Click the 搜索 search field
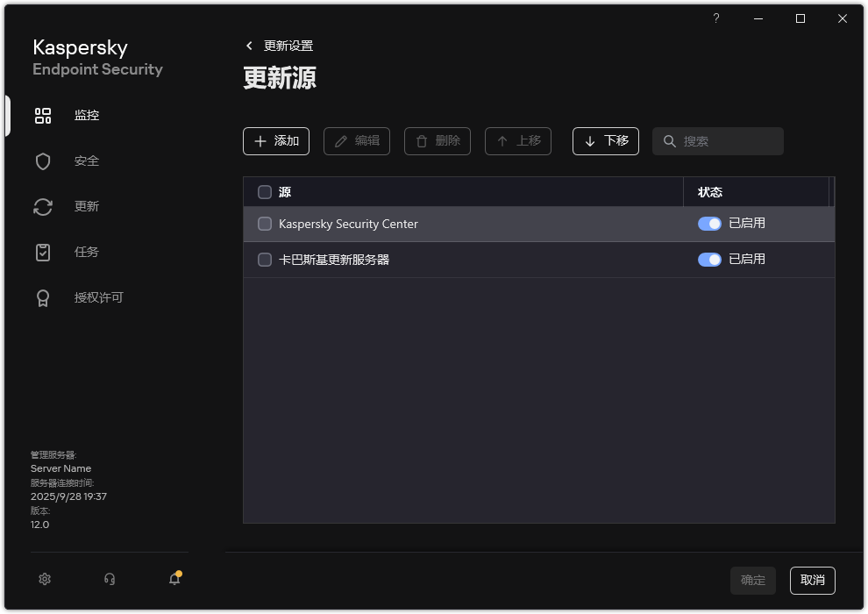This screenshot has width=868, height=614. (717, 141)
